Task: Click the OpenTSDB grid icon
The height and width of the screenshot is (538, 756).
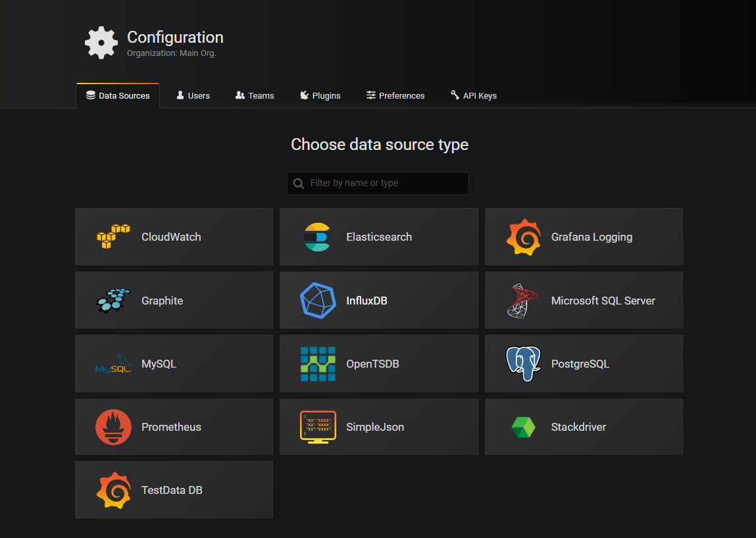Action: tap(318, 364)
